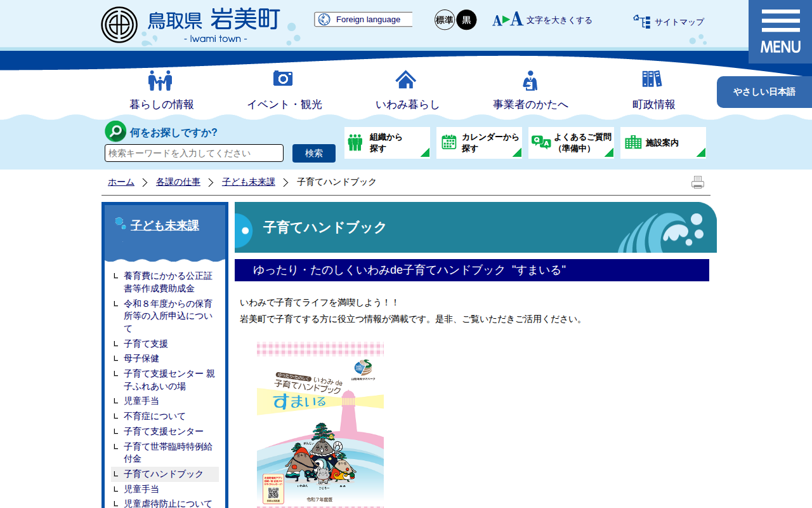Open the サイトマップ link
The height and width of the screenshot is (508, 812).
(x=679, y=22)
